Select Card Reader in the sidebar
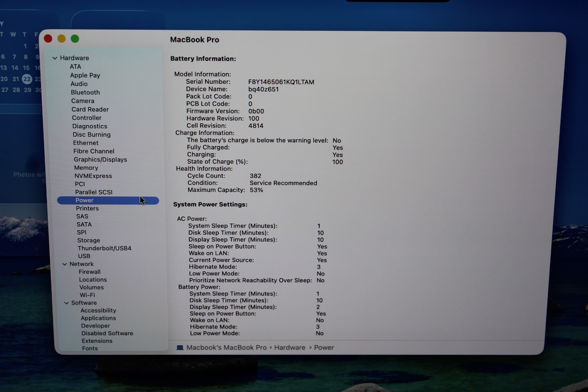588x392 pixels. click(x=90, y=109)
